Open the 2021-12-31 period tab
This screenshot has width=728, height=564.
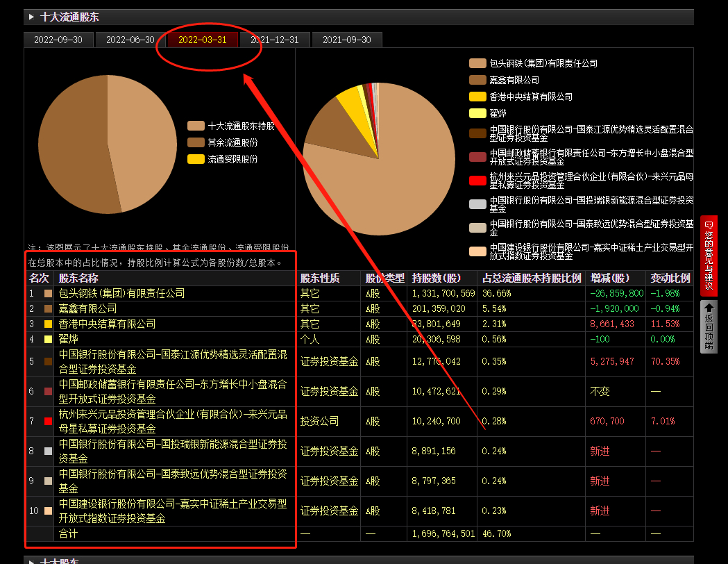[x=275, y=40]
